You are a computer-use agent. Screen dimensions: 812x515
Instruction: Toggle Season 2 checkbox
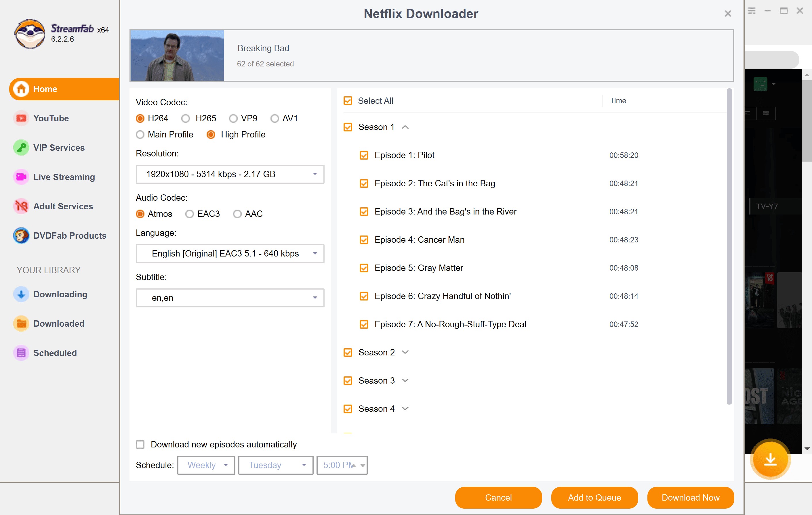click(x=348, y=353)
